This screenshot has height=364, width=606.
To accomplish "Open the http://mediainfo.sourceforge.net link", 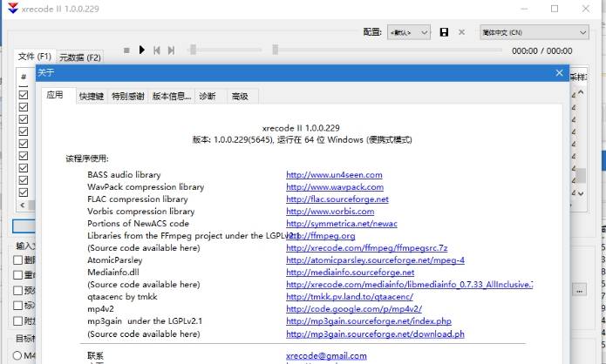I will [x=351, y=273].
